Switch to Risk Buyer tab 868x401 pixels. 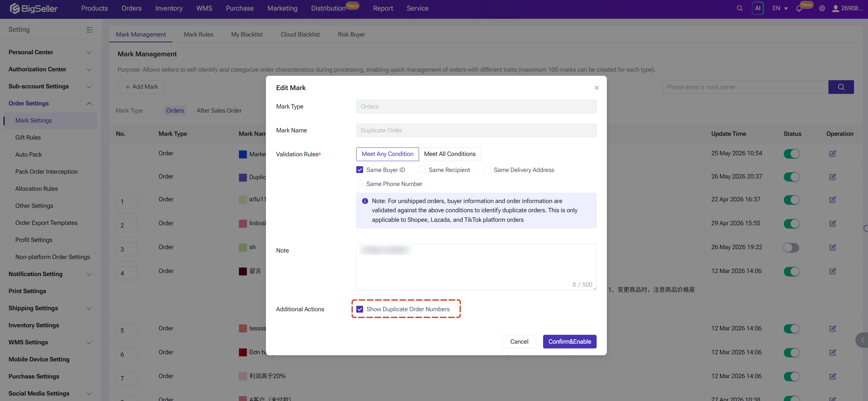tap(351, 34)
